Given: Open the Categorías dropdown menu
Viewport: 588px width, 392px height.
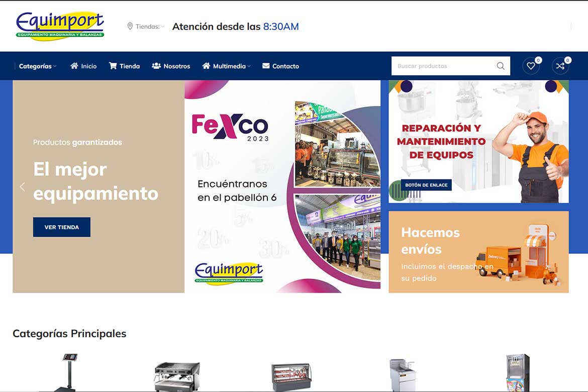Looking at the screenshot, I should coord(38,66).
